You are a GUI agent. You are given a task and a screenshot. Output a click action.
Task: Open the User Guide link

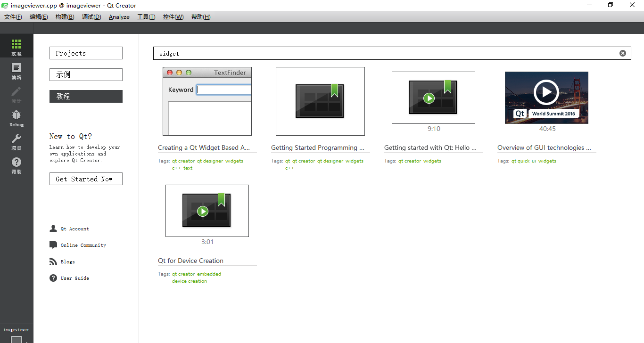(x=75, y=278)
